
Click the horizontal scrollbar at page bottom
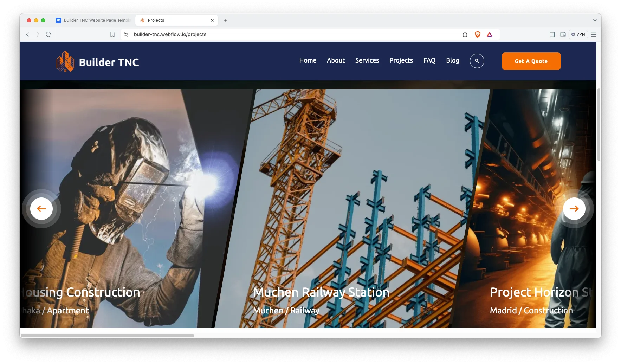tap(107, 336)
